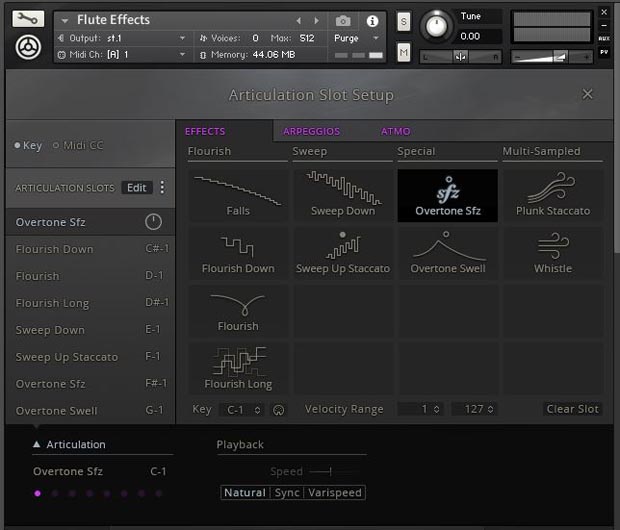Choose the Sweep Down articulation icon
The width and height of the screenshot is (620, 530).
coord(343,193)
